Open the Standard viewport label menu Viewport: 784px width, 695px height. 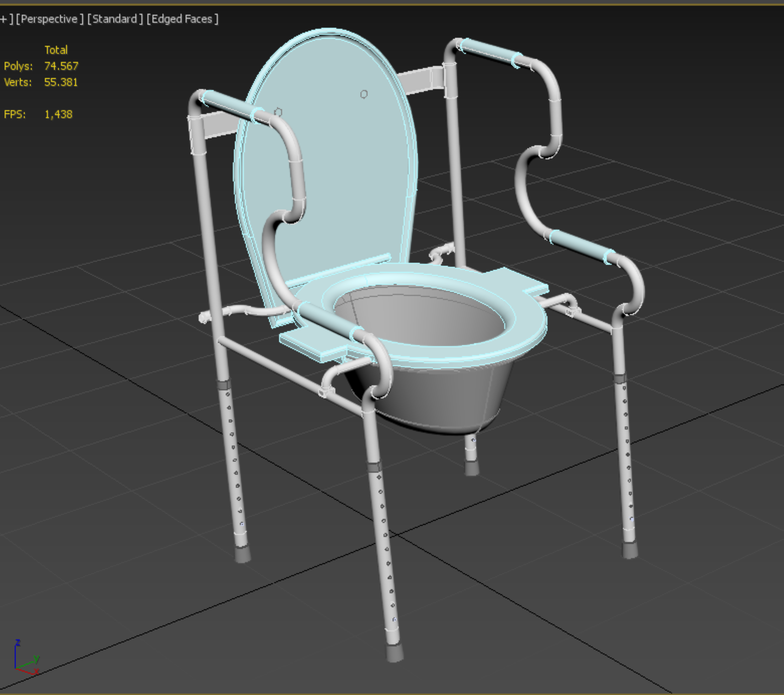(115, 19)
